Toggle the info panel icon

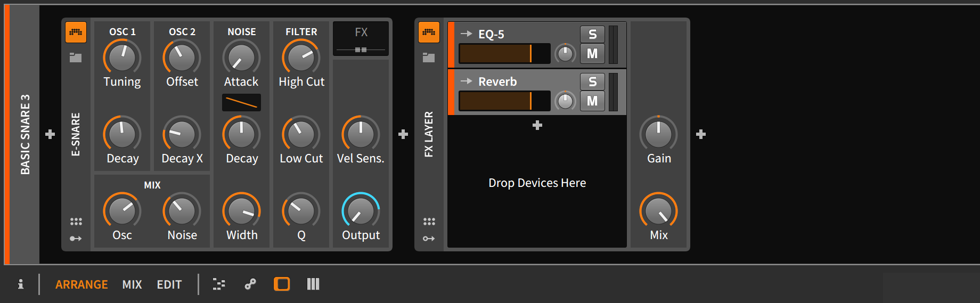point(21,284)
